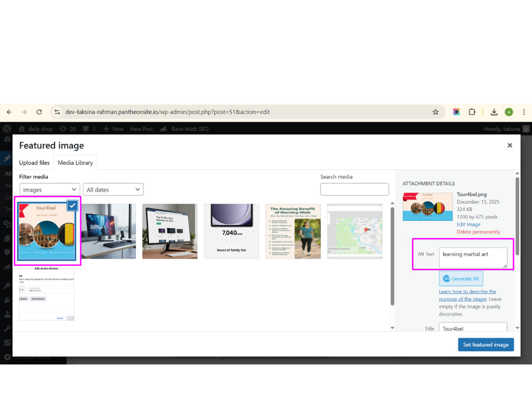Open the Extensions puzzle icon
532x399 pixels.
472,112
